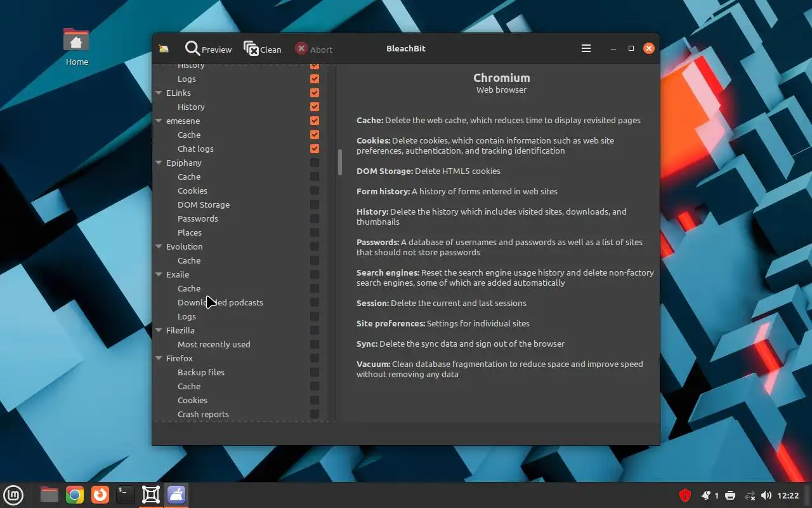Open the notifications bell in tray

pyautogui.click(x=705, y=495)
